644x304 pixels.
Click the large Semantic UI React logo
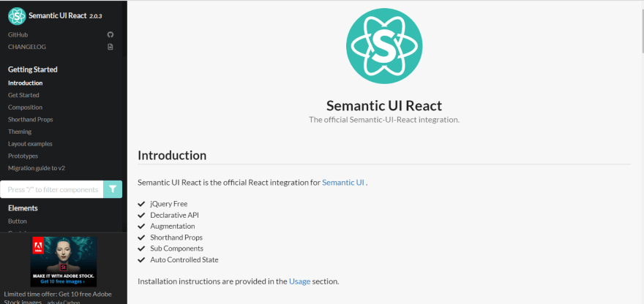tap(384, 45)
